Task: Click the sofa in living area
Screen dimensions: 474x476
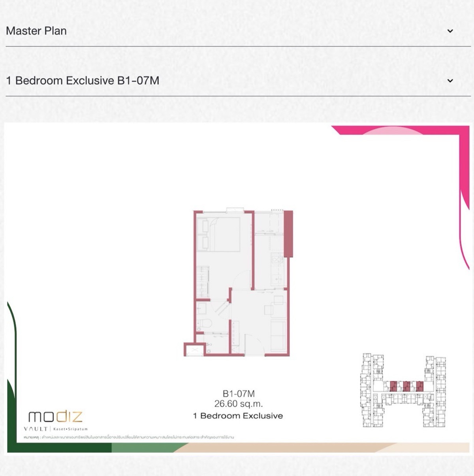Action: (x=278, y=334)
